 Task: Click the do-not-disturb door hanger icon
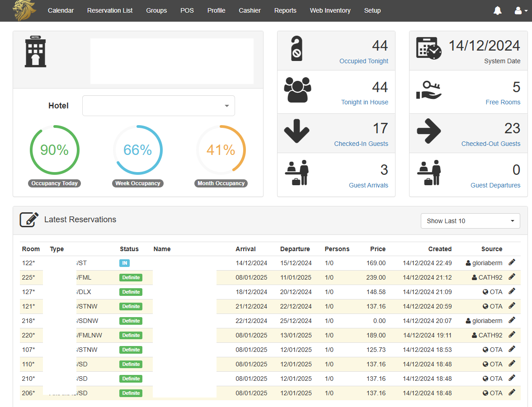[297, 48]
